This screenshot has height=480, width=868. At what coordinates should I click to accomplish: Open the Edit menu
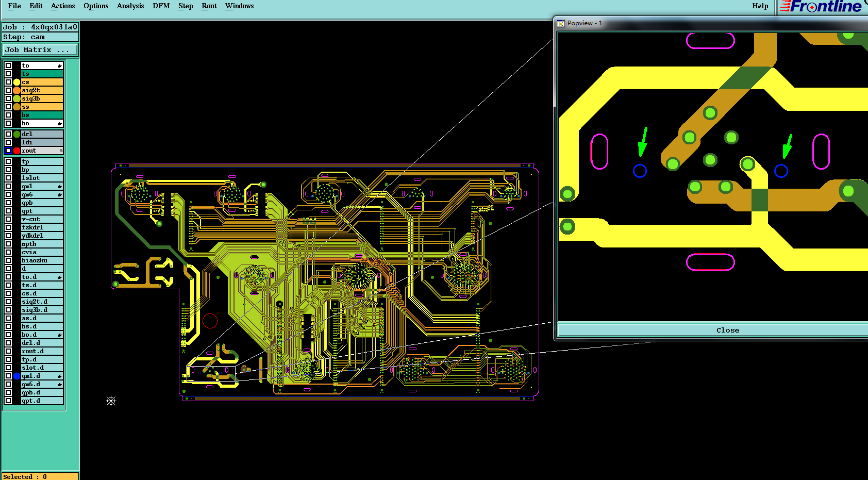pyautogui.click(x=36, y=6)
